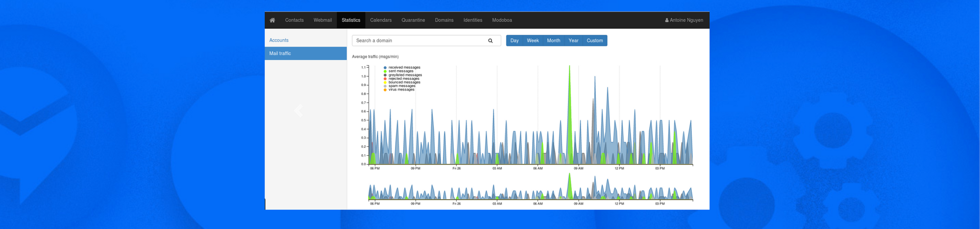
Task: Click the bounced messages legend label
Action: click(x=404, y=82)
